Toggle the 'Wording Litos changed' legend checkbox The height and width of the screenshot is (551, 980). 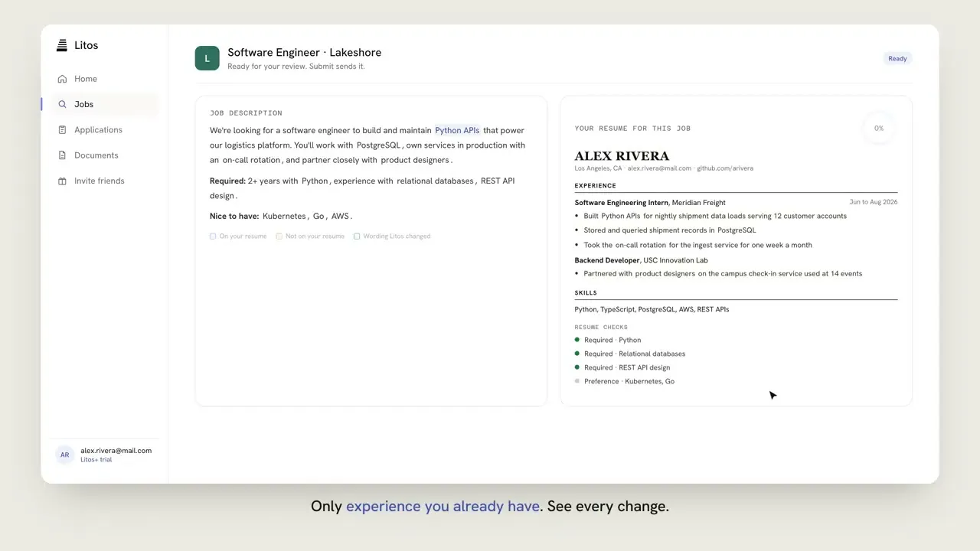(357, 236)
